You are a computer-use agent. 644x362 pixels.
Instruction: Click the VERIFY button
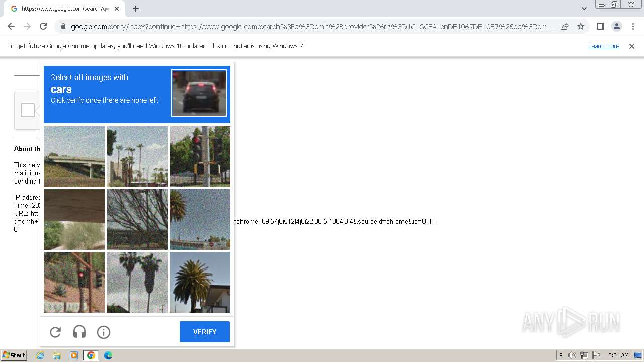(205, 332)
